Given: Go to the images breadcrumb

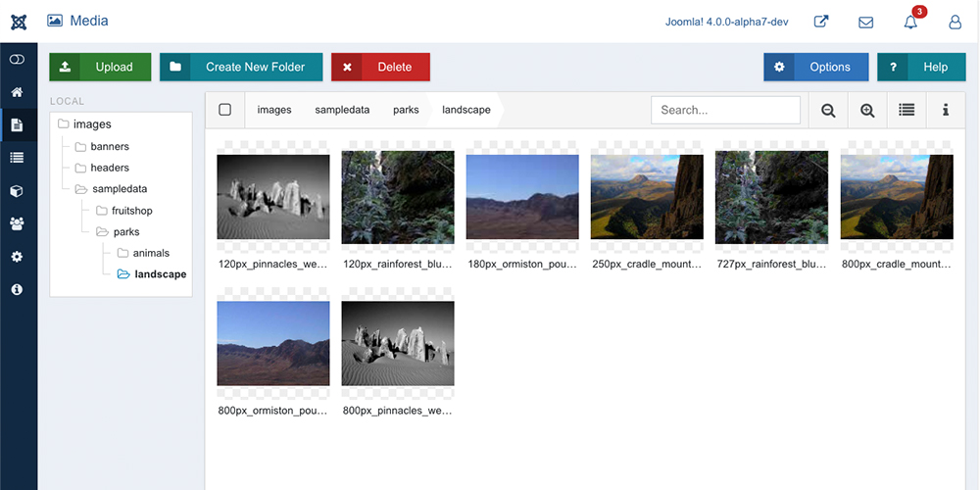Looking at the screenshot, I should tap(274, 110).
